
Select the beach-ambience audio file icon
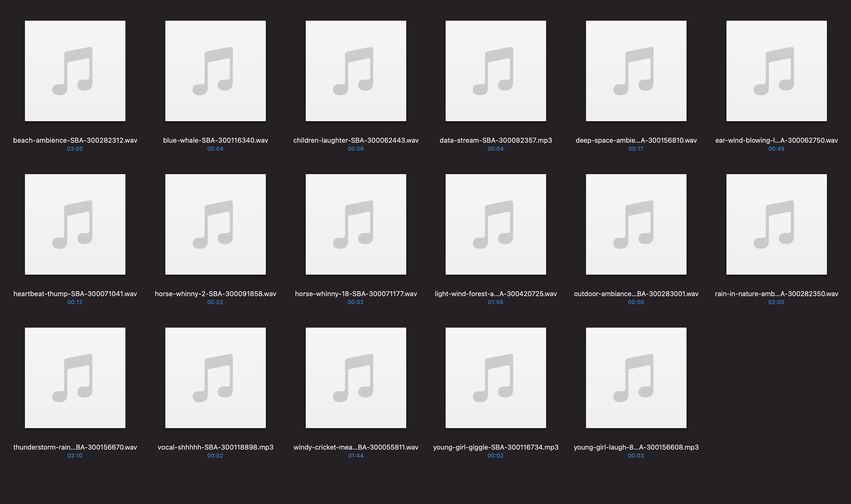[75, 71]
